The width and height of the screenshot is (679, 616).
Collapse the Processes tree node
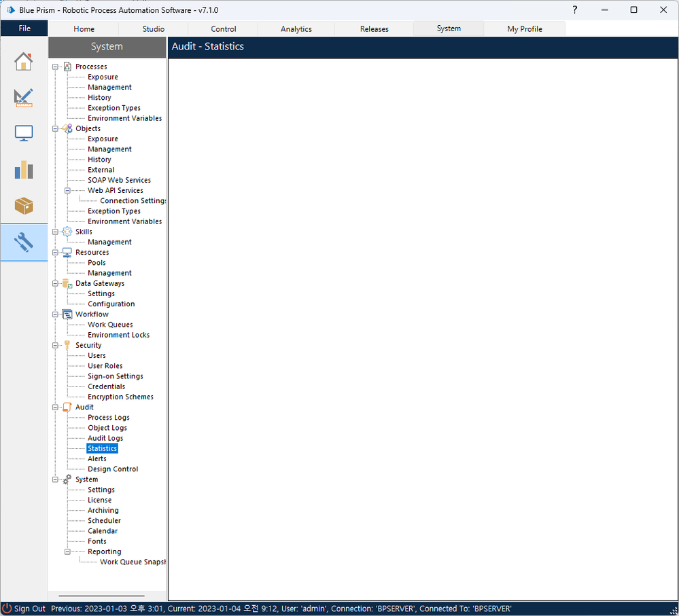click(55, 67)
